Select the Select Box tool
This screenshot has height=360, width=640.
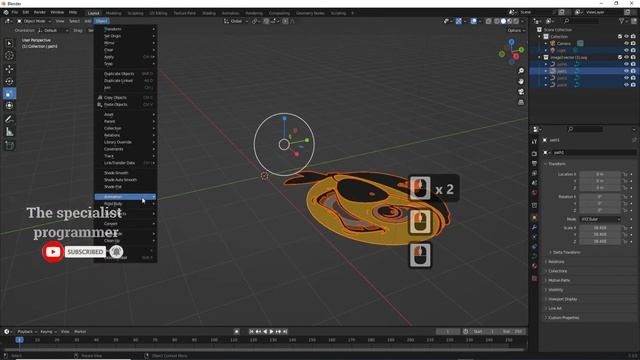[9, 43]
